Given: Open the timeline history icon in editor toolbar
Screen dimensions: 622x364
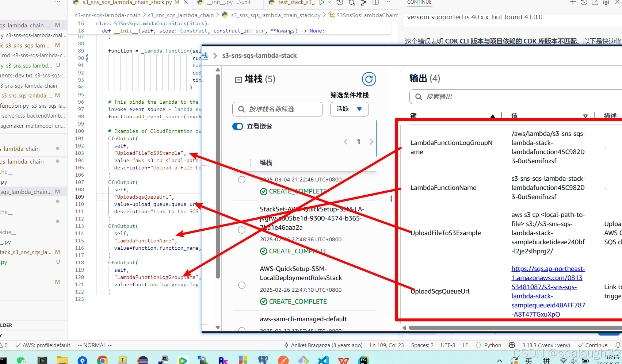Looking at the screenshot, I should pos(340,3).
